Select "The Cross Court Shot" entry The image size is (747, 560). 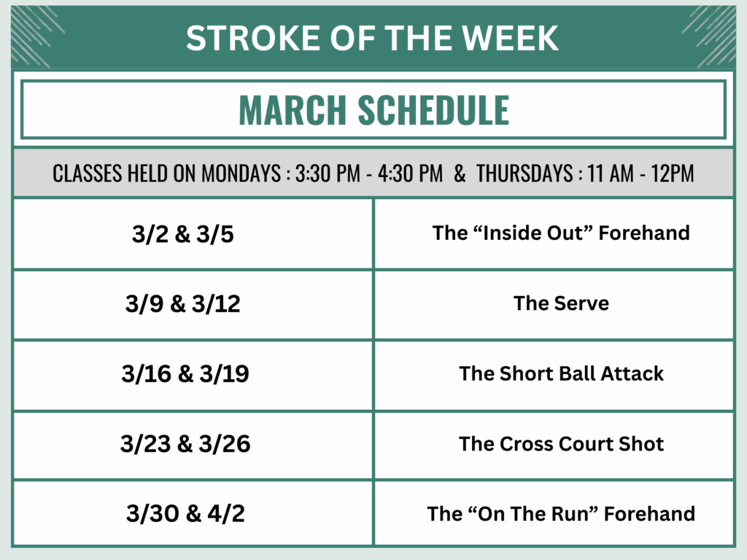click(560, 444)
